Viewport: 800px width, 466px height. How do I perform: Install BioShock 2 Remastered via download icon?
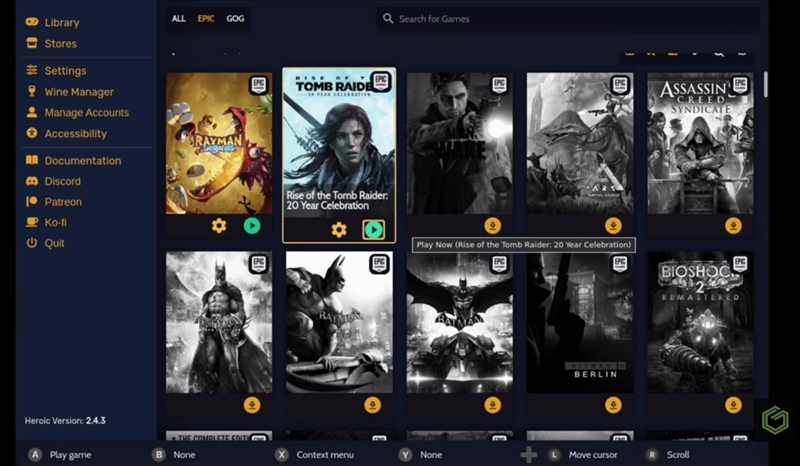(734, 405)
